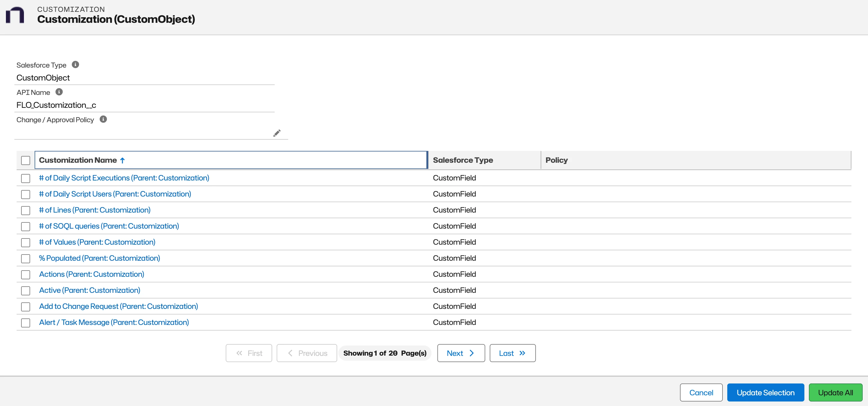Screen dimensions: 868x406
Task: Go to the First page
Action: click(249, 353)
